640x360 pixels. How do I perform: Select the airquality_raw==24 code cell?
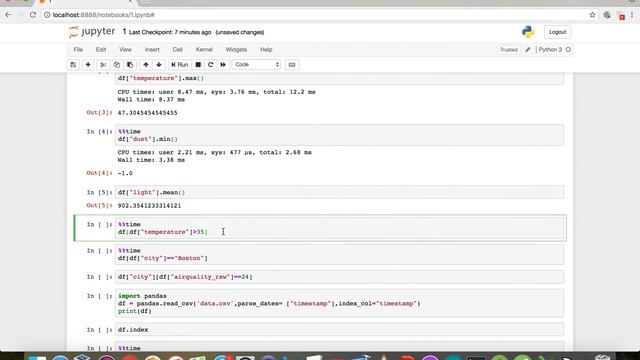pyautogui.click(x=339, y=277)
